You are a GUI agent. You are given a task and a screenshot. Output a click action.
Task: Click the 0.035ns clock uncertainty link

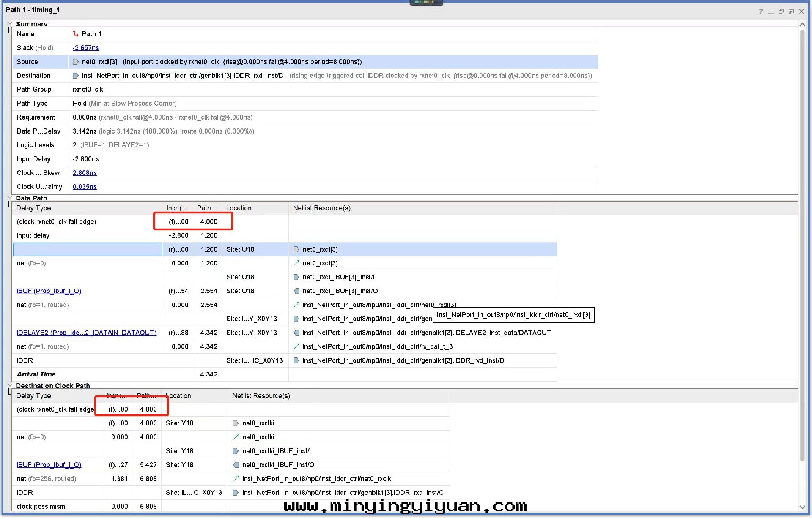[85, 187]
